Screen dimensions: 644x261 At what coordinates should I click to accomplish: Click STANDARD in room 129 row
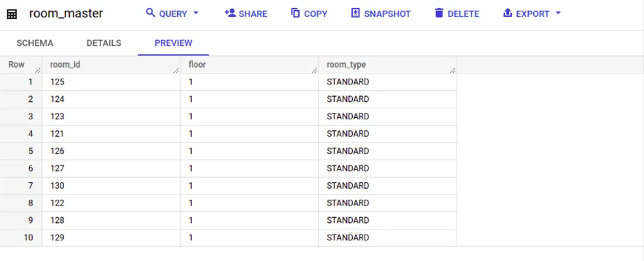(348, 237)
